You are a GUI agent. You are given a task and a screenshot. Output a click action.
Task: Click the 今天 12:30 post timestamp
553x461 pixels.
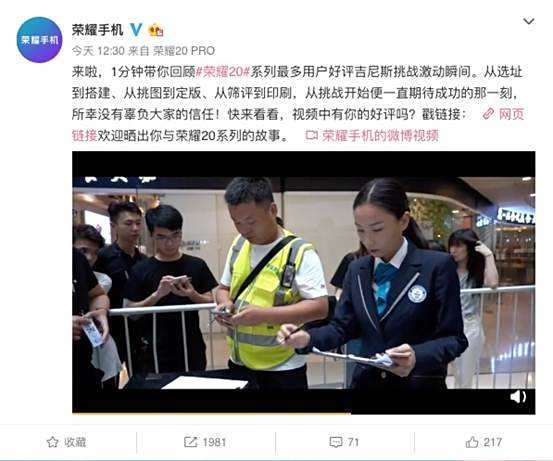pyautogui.click(x=98, y=51)
